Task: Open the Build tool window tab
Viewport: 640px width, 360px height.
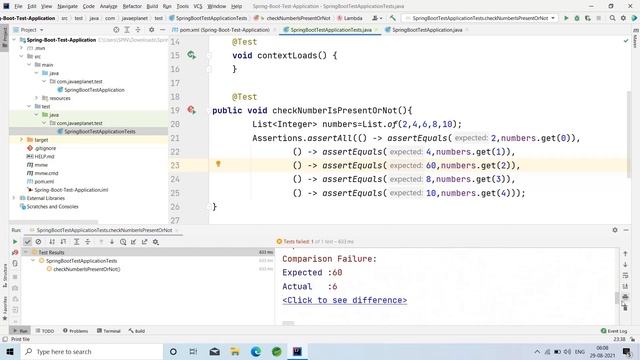Action: 137,331
